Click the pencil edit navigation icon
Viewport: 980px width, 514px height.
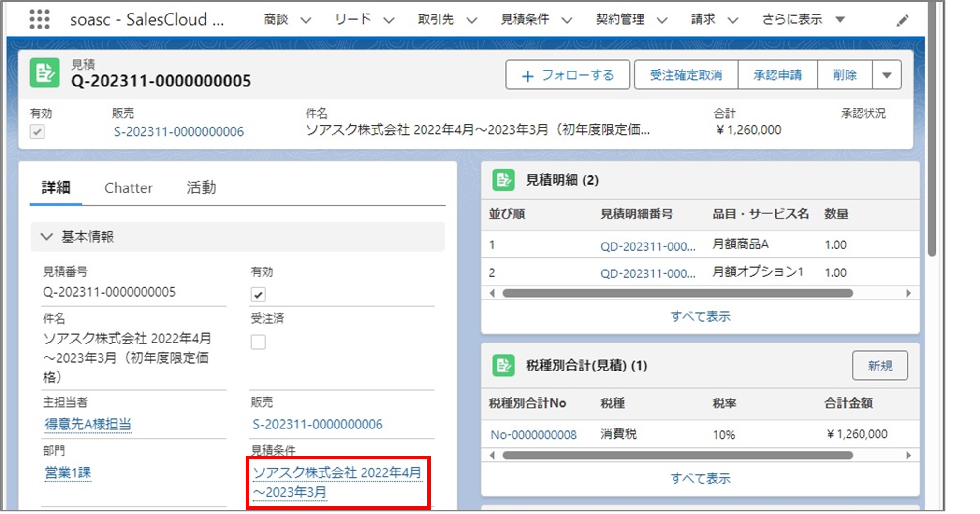point(902,20)
